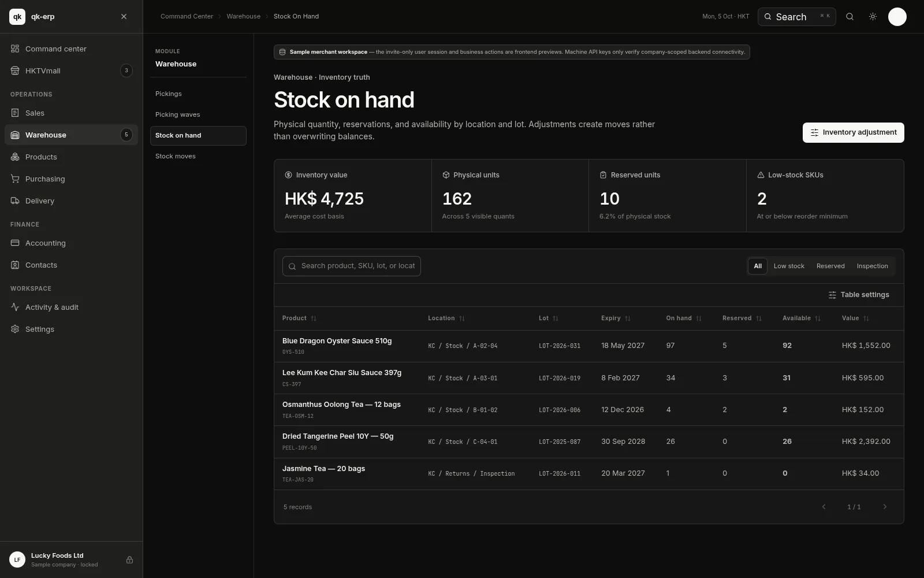Select the Low stock filter
Image resolution: width=924 pixels, height=578 pixels.
pyautogui.click(x=789, y=266)
